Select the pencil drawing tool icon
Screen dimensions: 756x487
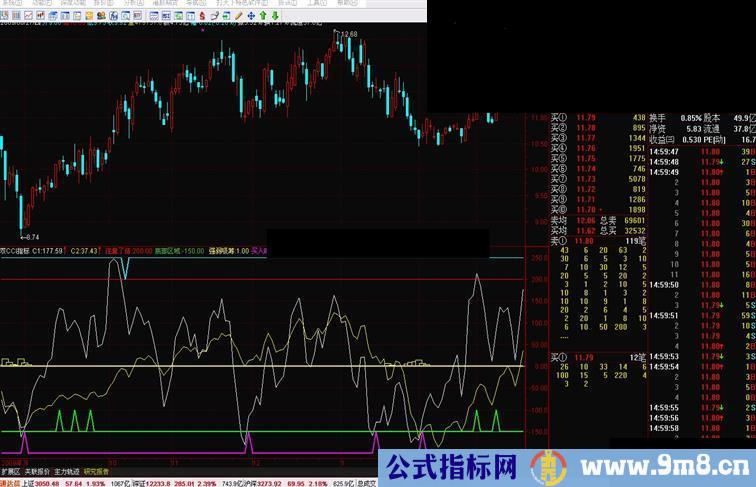click(x=239, y=16)
